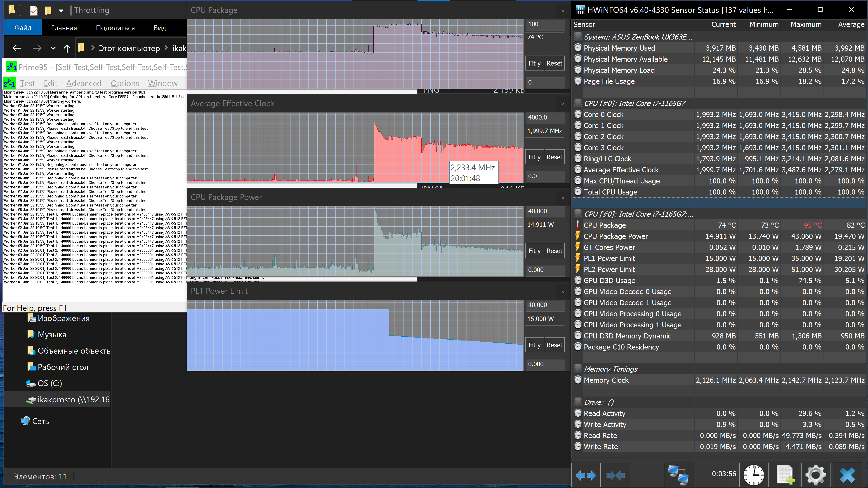Click Fit y on CPU Package graph
Screen dimensions: 868x488
(x=534, y=63)
